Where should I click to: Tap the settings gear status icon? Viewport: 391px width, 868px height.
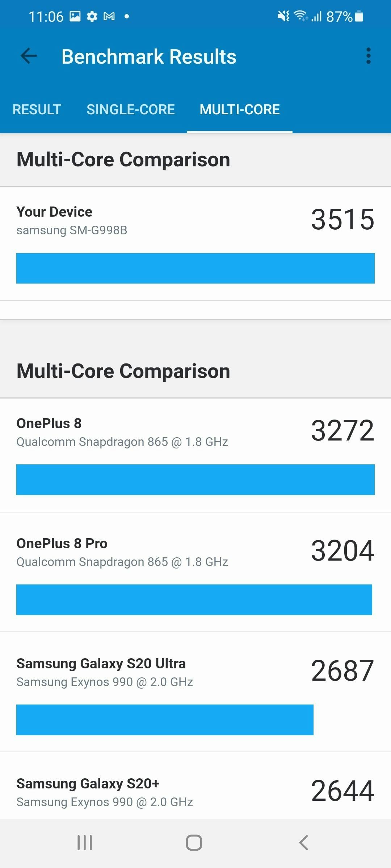tap(92, 16)
